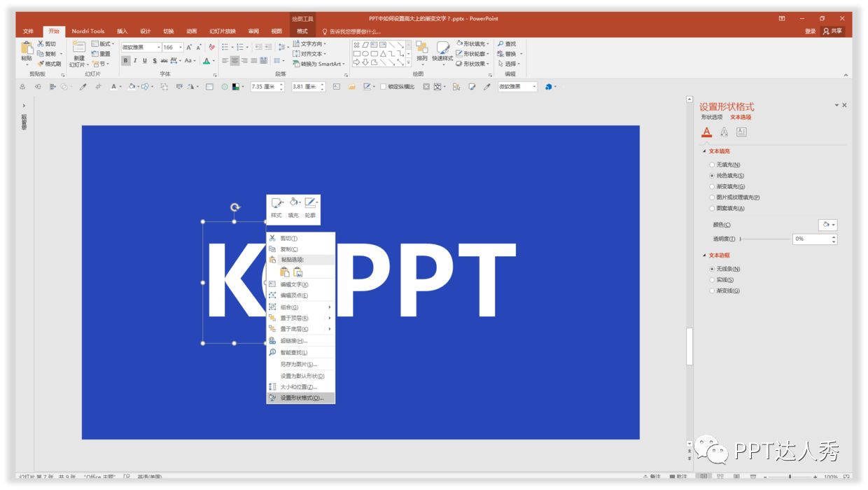Toggle italic (I) formatting in ribbon
The image size is (868, 490).
pos(135,61)
